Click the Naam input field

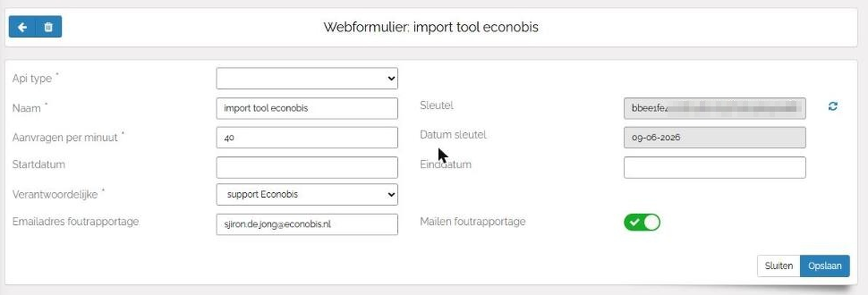coord(307,108)
